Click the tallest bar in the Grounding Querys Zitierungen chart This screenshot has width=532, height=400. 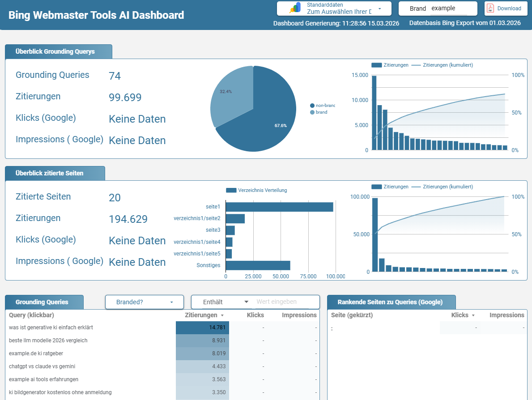pos(374,113)
